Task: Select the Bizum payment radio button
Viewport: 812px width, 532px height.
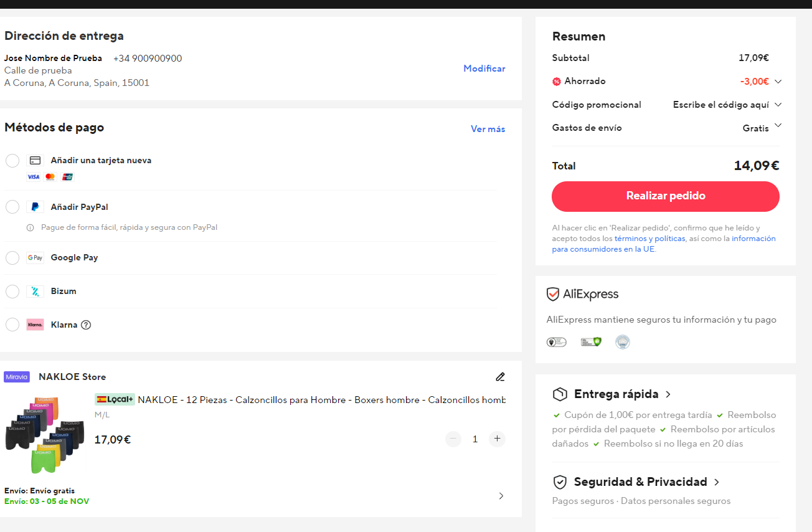Action: pyautogui.click(x=12, y=291)
